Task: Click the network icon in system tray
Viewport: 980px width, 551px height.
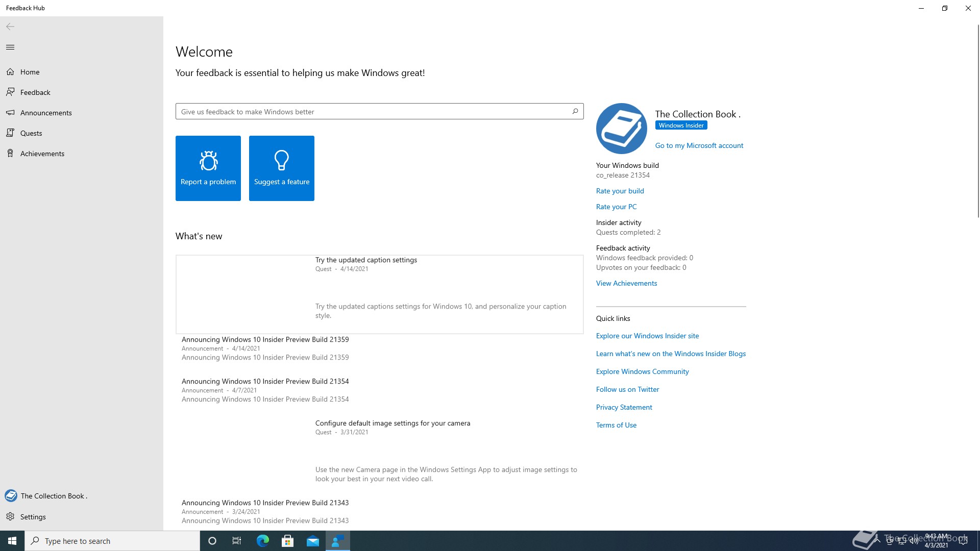Action: 901,541
